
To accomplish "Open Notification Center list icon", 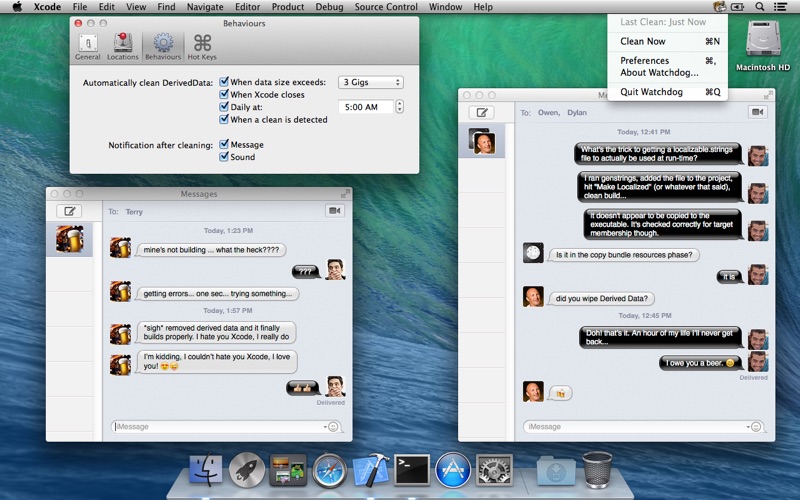I will (780, 7).
